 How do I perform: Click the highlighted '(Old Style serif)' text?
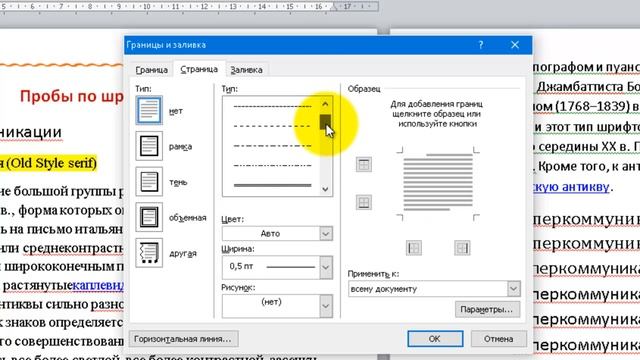pos(51,163)
